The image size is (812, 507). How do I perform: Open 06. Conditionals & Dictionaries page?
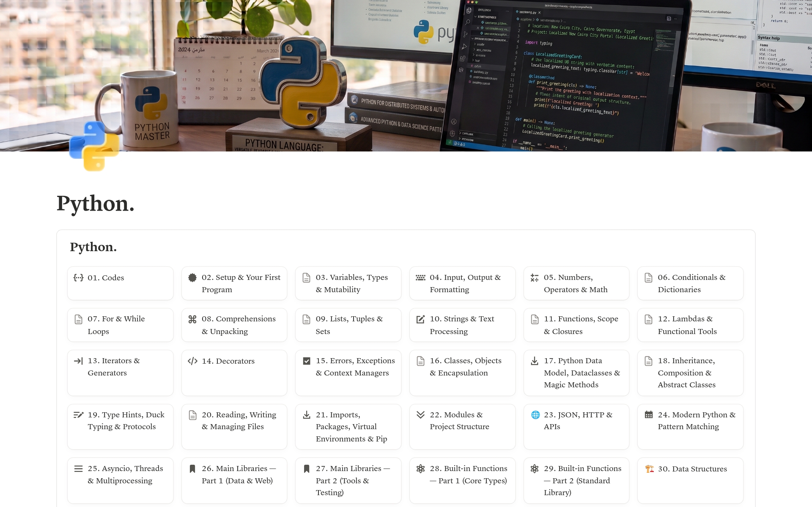[x=690, y=283]
